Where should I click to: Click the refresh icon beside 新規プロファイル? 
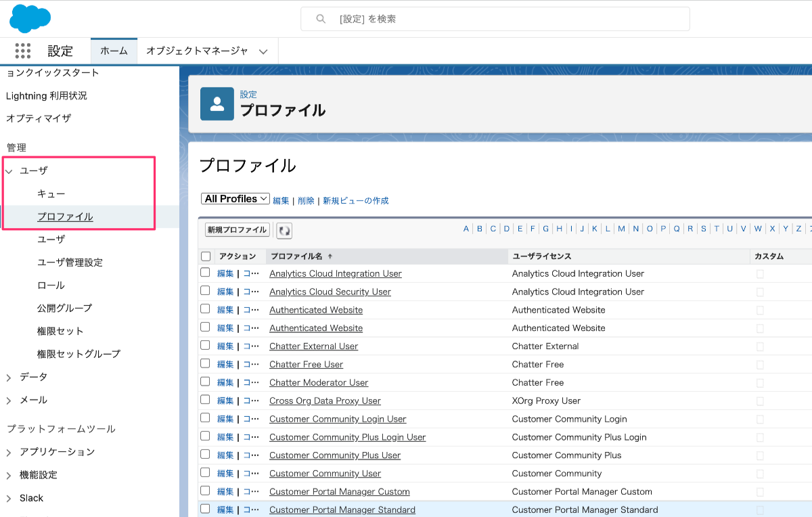pyautogui.click(x=285, y=231)
